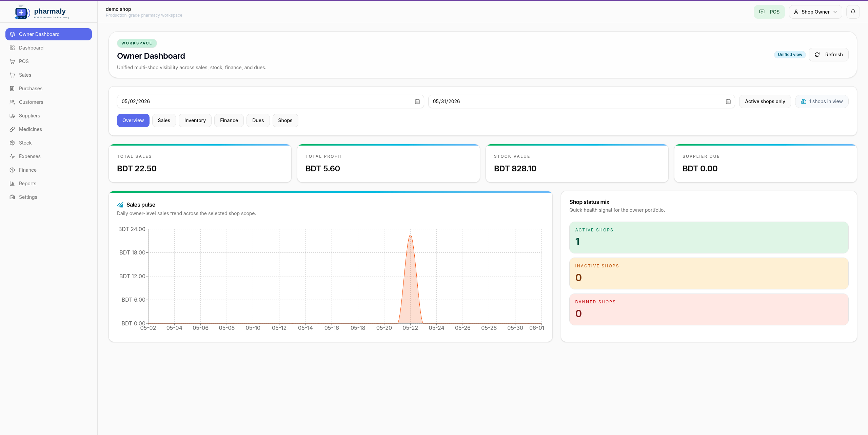Viewport: 868px width, 435px height.
Task: Click the Stock Value BDT 828.10 card
Action: pos(577,164)
